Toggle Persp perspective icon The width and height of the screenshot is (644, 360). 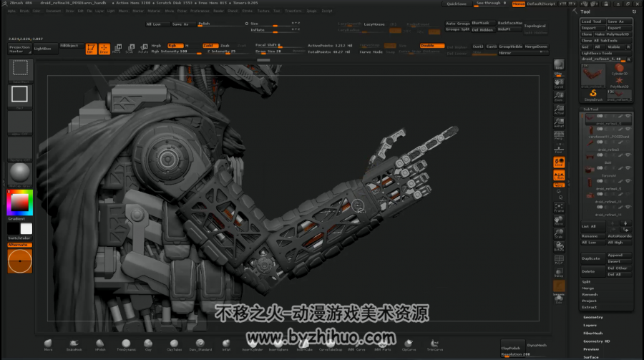(x=559, y=135)
